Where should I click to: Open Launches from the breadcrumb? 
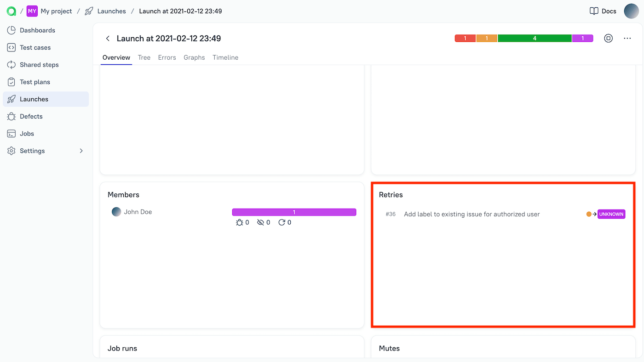click(x=111, y=11)
